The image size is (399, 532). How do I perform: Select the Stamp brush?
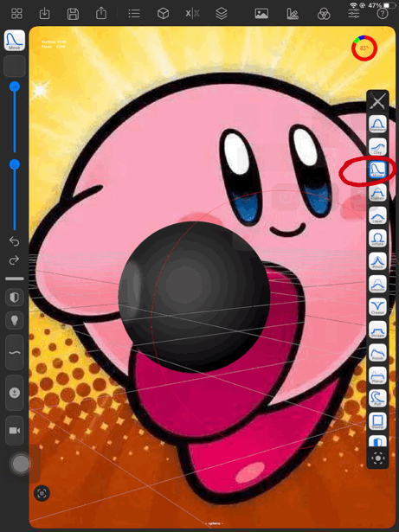click(377, 420)
